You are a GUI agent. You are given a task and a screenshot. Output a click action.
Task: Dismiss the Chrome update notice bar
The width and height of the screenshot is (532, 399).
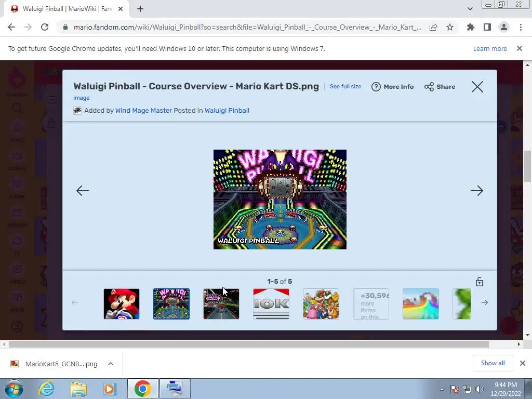[x=520, y=48]
